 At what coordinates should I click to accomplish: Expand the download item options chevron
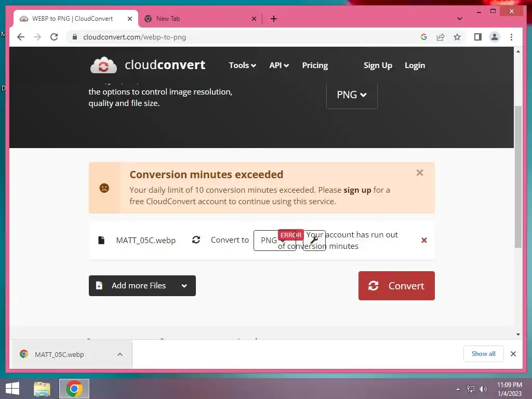coord(120,354)
